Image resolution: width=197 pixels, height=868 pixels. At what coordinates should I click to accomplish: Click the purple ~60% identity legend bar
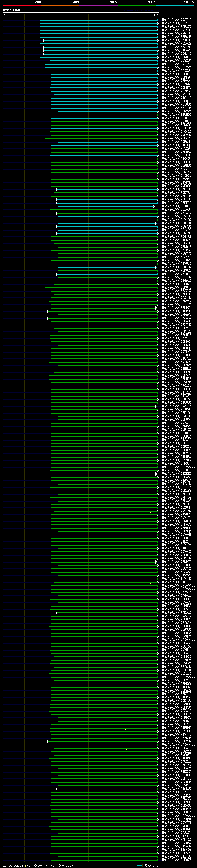[x=98, y=6]
